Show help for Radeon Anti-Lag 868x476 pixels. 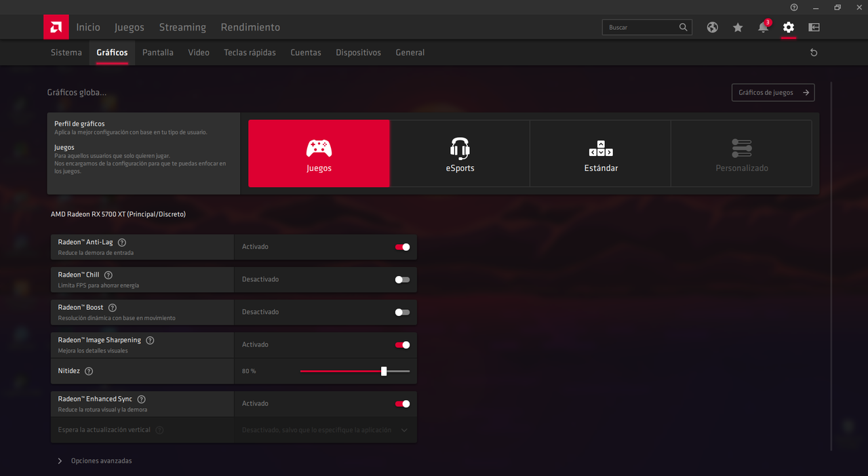click(122, 242)
